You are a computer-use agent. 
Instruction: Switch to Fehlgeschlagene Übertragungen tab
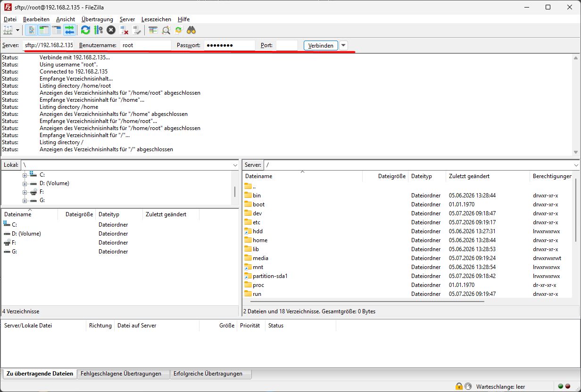pos(123,374)
